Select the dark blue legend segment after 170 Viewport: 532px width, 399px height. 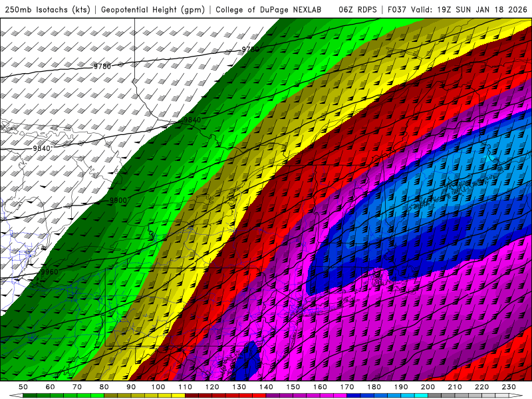pyautogui.click(x=354, y=396)
